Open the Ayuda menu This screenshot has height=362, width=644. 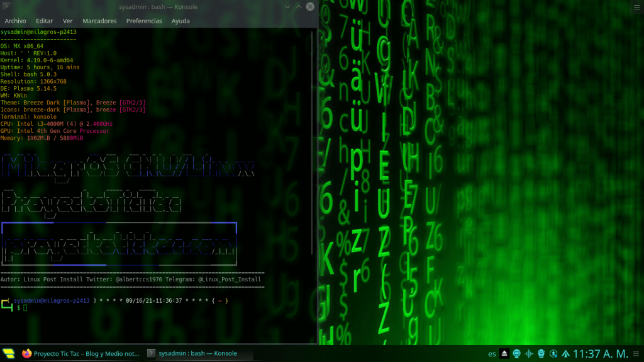[180, 21]
